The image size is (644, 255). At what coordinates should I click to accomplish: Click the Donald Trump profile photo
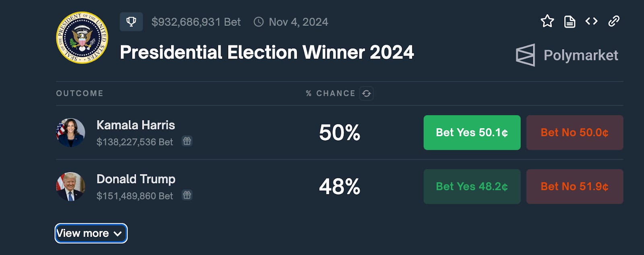[70, 187]
